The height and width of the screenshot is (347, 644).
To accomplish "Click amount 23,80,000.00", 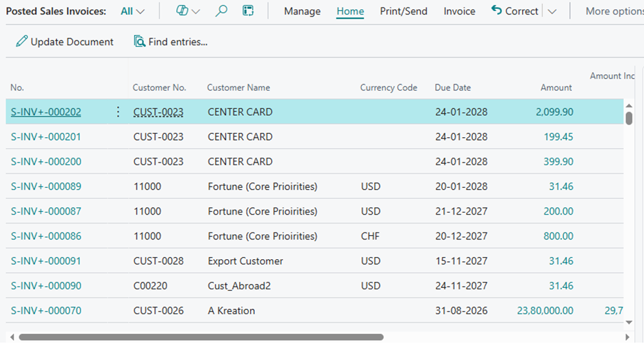I will pyautogui.click(x=545, y=311).
